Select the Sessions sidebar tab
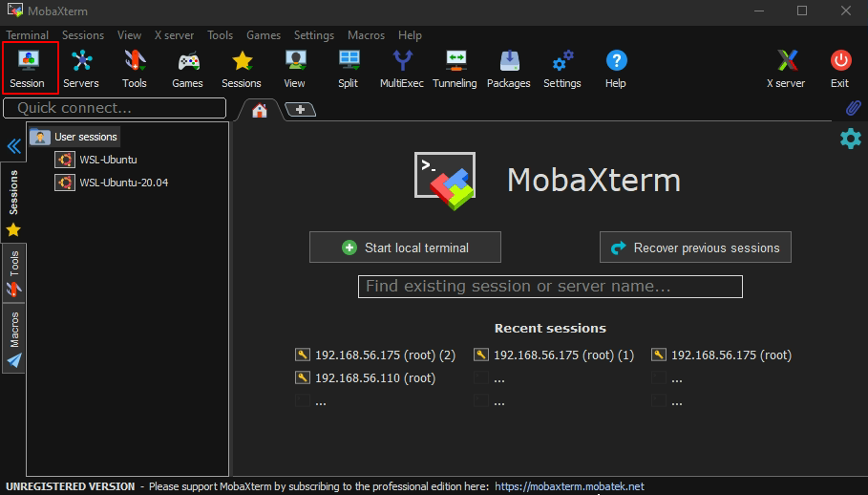This screenshot has width=868, height=495. (13, 203)
